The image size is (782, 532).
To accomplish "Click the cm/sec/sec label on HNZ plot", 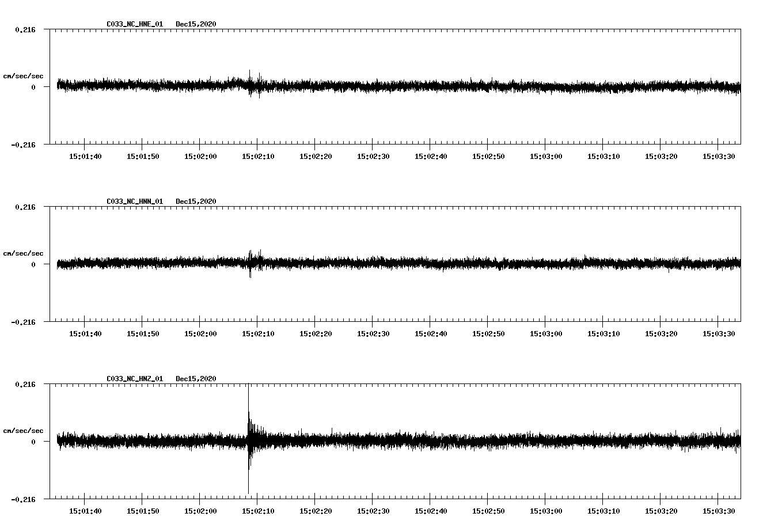I will 24,430.
